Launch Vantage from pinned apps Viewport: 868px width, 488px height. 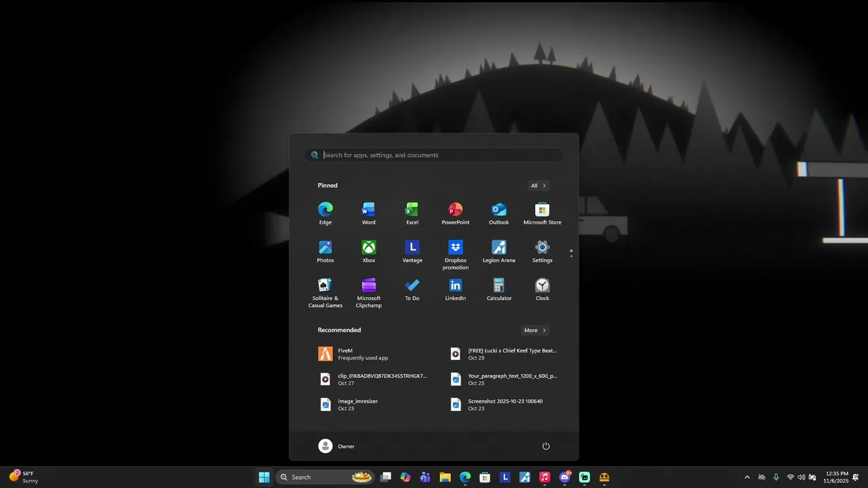[x=412, y=251]
